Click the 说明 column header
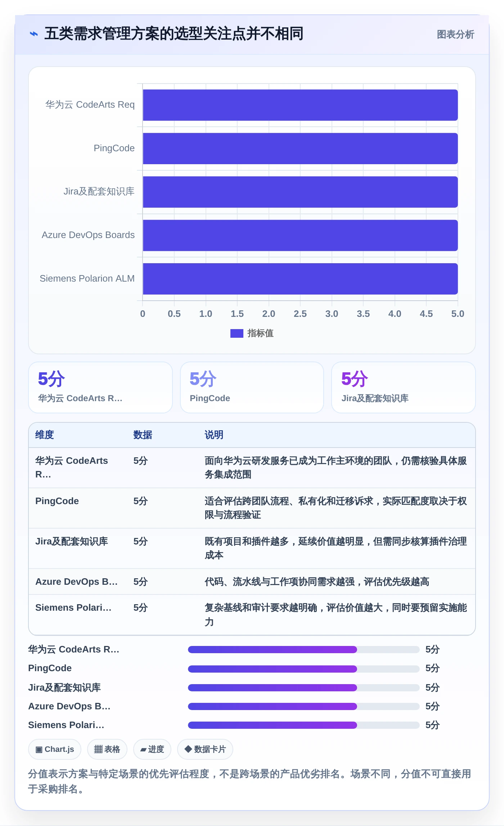This screenshot has width=504, height=826. tap(214, 435)
